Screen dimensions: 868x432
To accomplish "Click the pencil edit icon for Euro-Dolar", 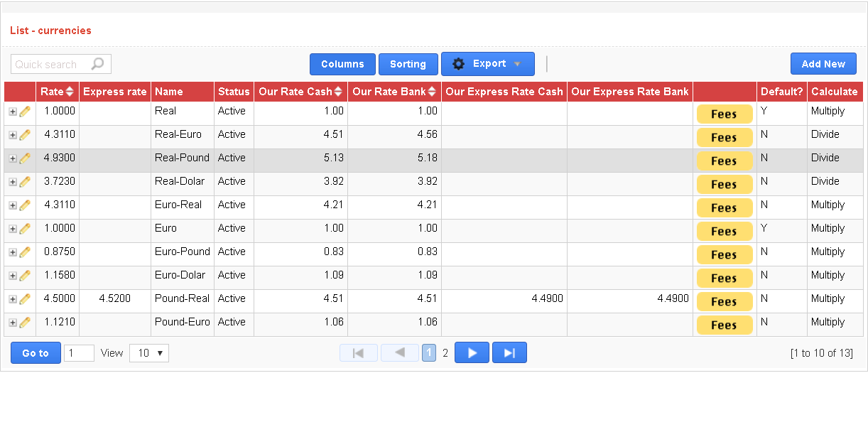I will (25, 276).
